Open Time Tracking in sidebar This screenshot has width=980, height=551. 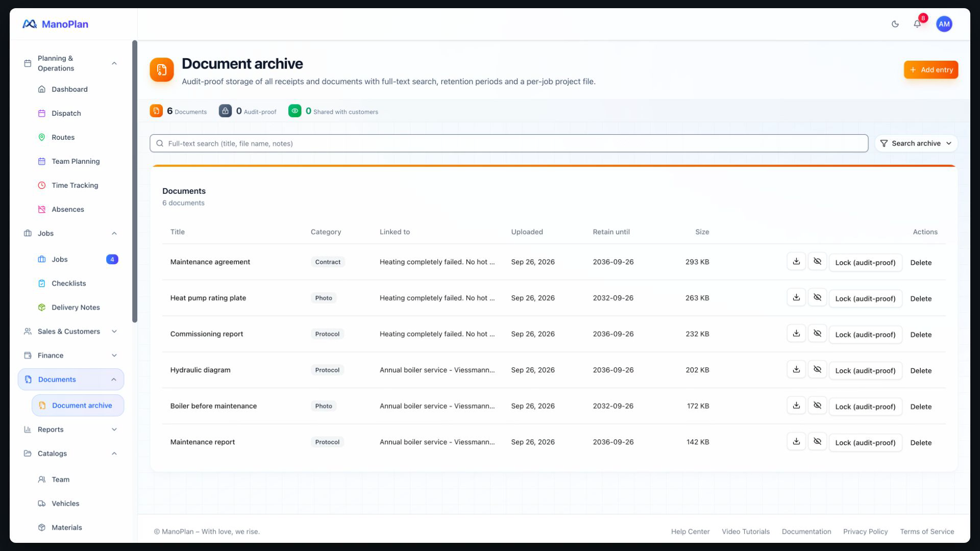tap(78, 185)
